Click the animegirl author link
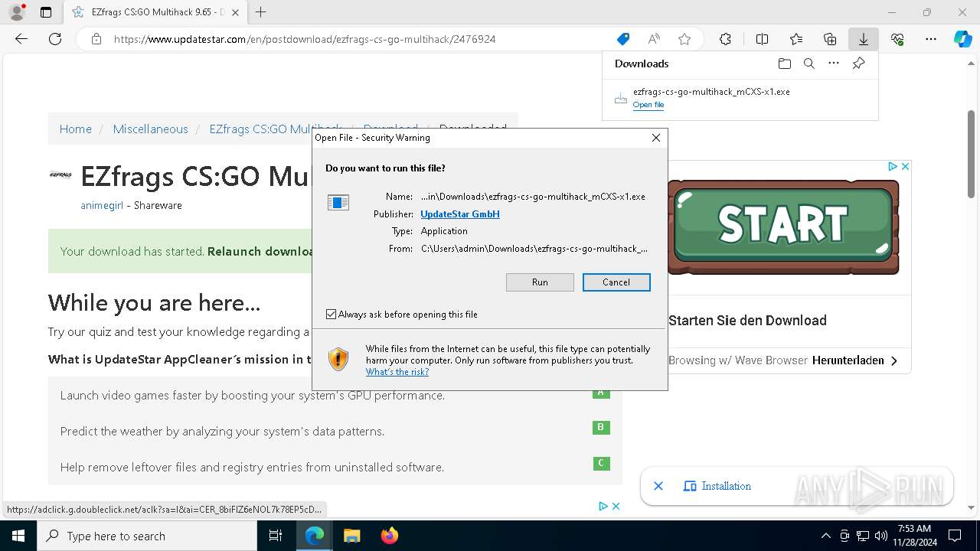 [x=102, y=206]
